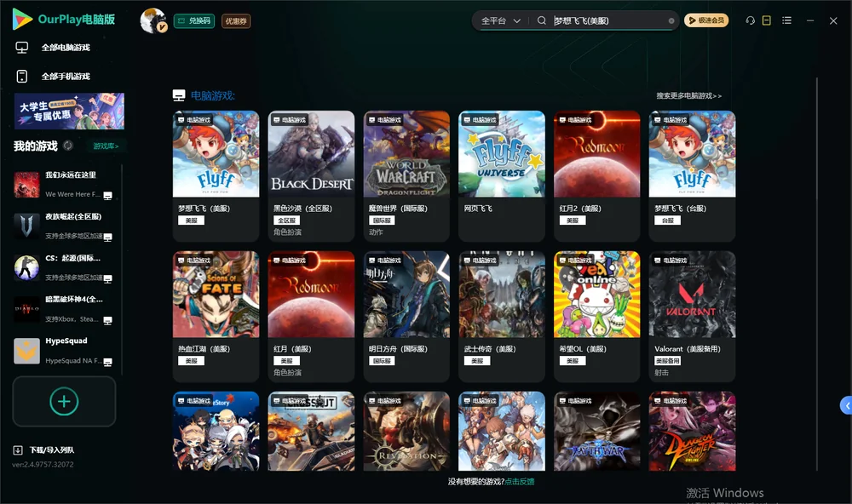
Task: Click the 优惠券 coupon button
Action: coord(236,21)
